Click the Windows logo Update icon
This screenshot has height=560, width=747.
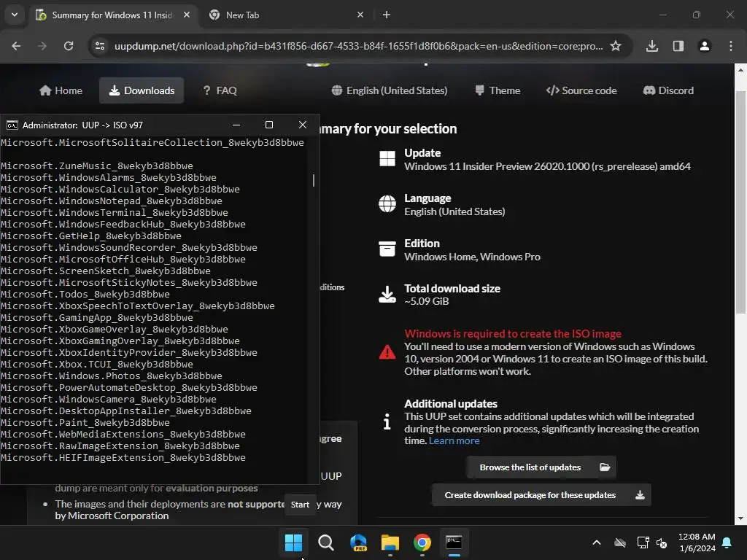click(387, 158)
